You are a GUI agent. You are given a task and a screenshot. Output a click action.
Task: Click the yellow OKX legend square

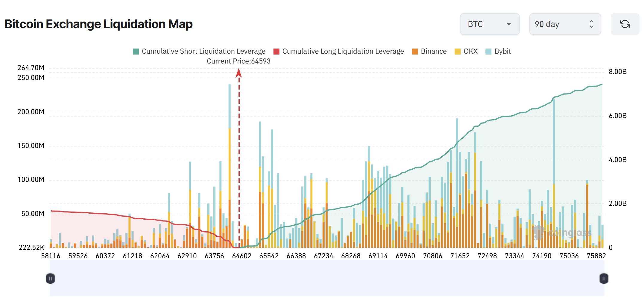click(458, 51)
